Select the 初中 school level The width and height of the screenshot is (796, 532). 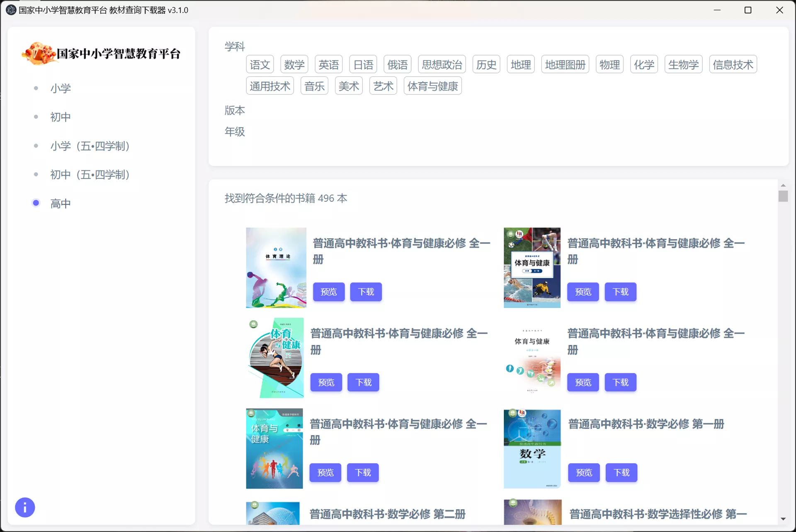pos(61,117)
